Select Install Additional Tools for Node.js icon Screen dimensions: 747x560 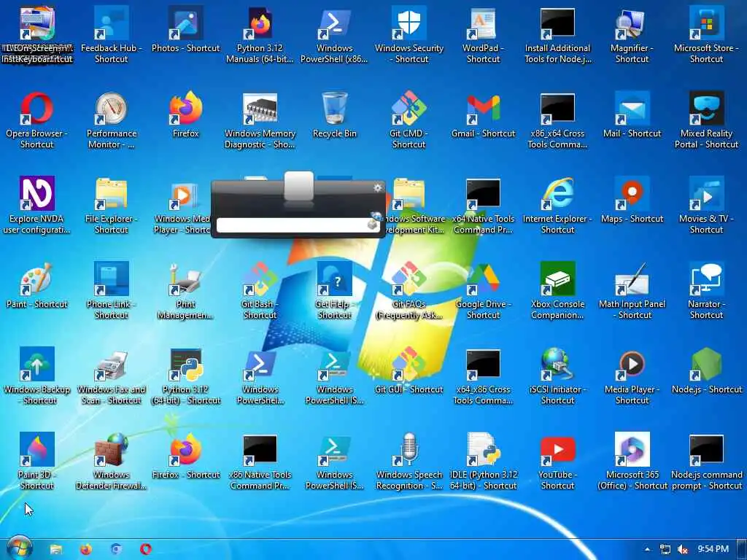pyautogui.click(x=557, y=34)
